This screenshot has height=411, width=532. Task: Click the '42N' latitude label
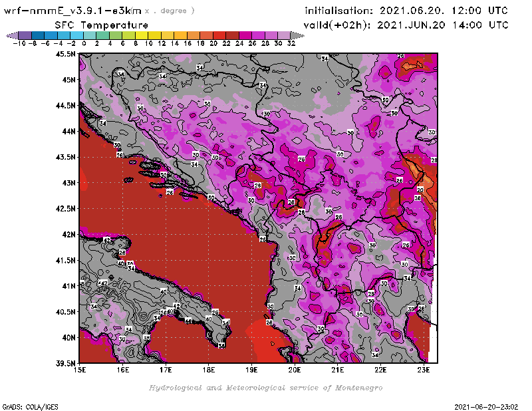pos(69,235)
